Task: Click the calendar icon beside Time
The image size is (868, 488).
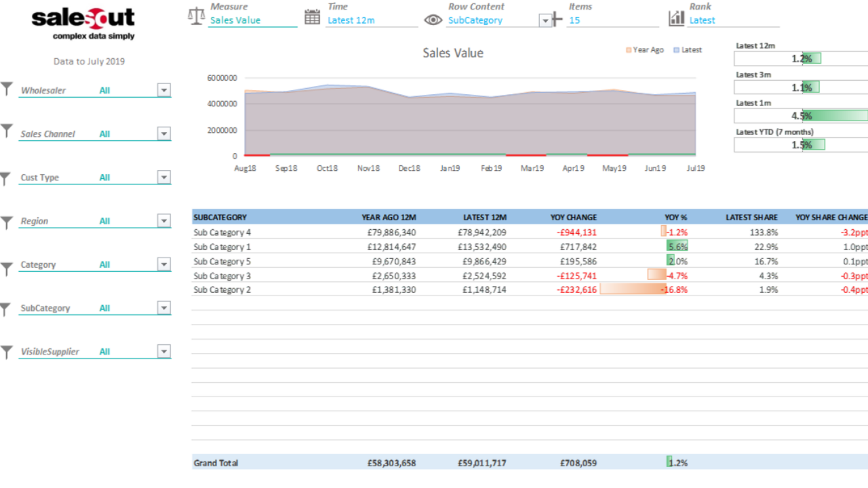Action: [x=312, y=18]
